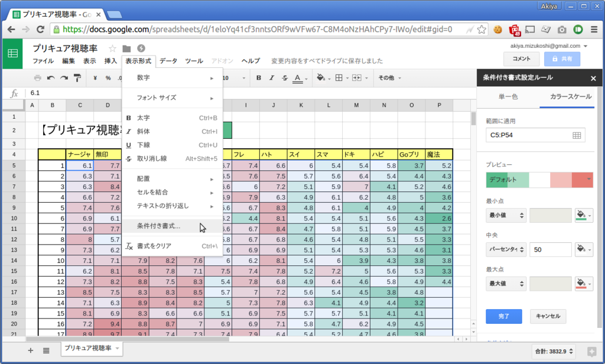Image resolution: width=605 pixels, height=364 pixels.
Task: Open the Chrome hamburger menu
Action: click(x=594, y=30)
